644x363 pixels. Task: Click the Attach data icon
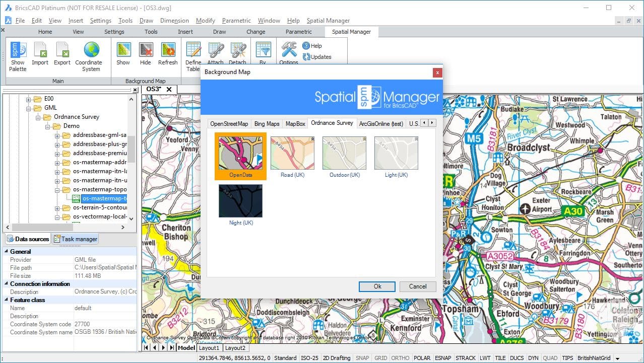pos(216,49)
